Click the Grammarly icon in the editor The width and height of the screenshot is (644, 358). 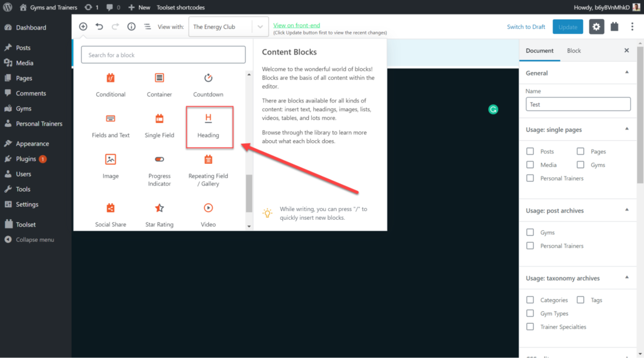pyautogui.click(x=493, y=109)
